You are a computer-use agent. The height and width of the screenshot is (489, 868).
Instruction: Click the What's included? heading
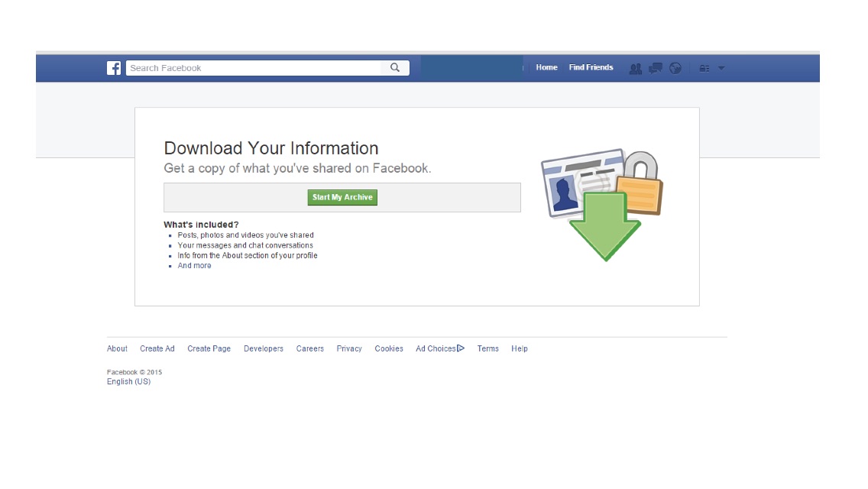pyautogui.click(x=201, y=225)
